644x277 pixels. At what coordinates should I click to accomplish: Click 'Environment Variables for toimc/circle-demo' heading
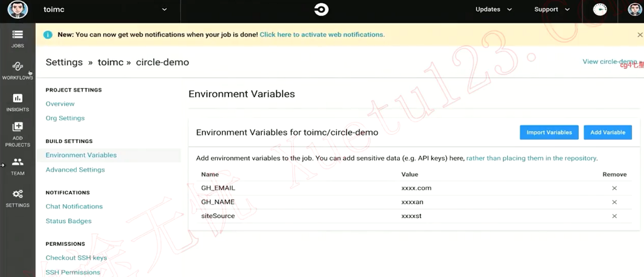287,133
